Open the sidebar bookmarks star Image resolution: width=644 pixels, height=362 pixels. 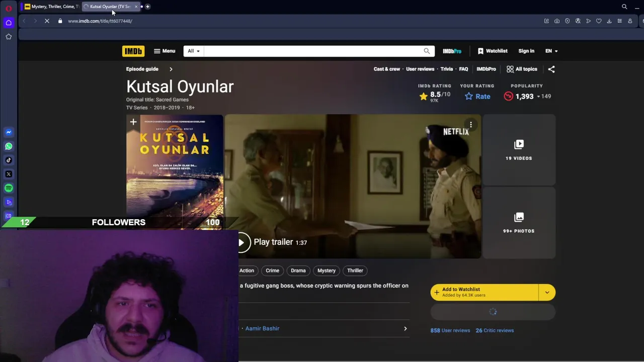[x=9, y=37]
